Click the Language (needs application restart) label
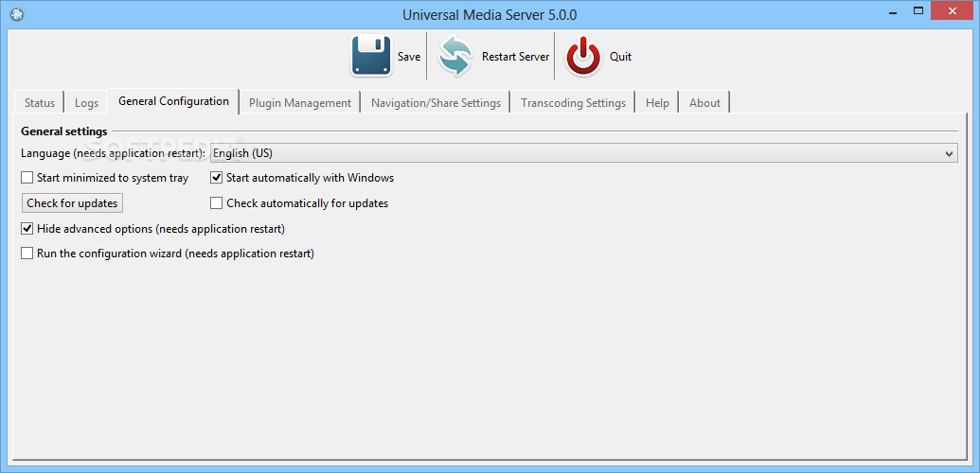Viewport: 980px width, 473px height. 113,153
